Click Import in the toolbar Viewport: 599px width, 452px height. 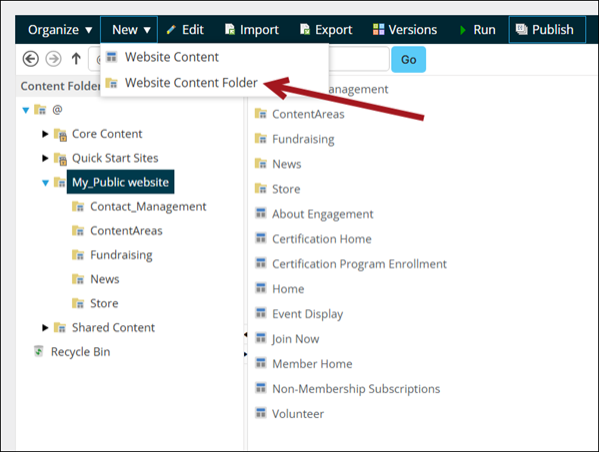(x=252, y=30)
